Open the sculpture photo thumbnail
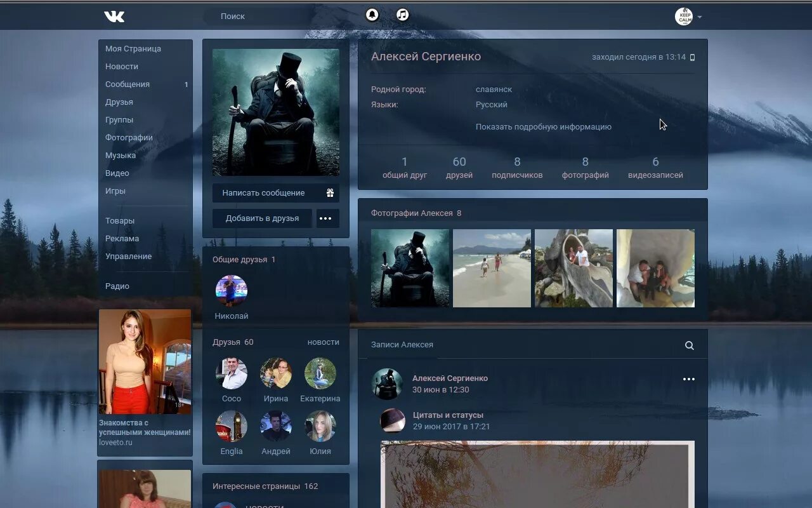 (573, 269)
